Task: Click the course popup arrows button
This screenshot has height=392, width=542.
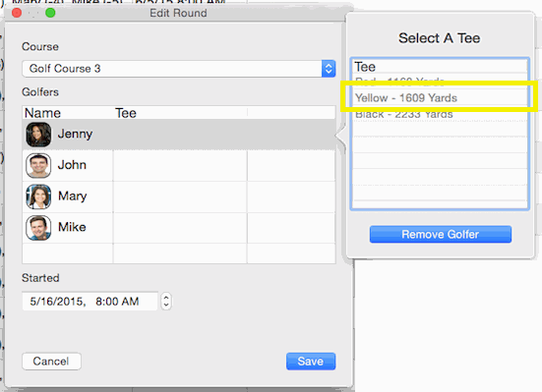Action: click(329, 69)
